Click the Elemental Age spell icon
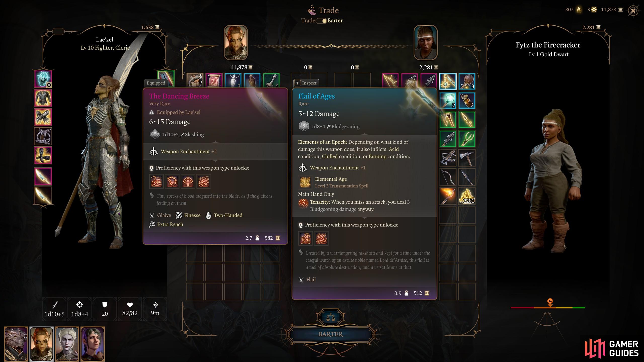The width and height of the screenshot is (644, 362). click(305, 182)
